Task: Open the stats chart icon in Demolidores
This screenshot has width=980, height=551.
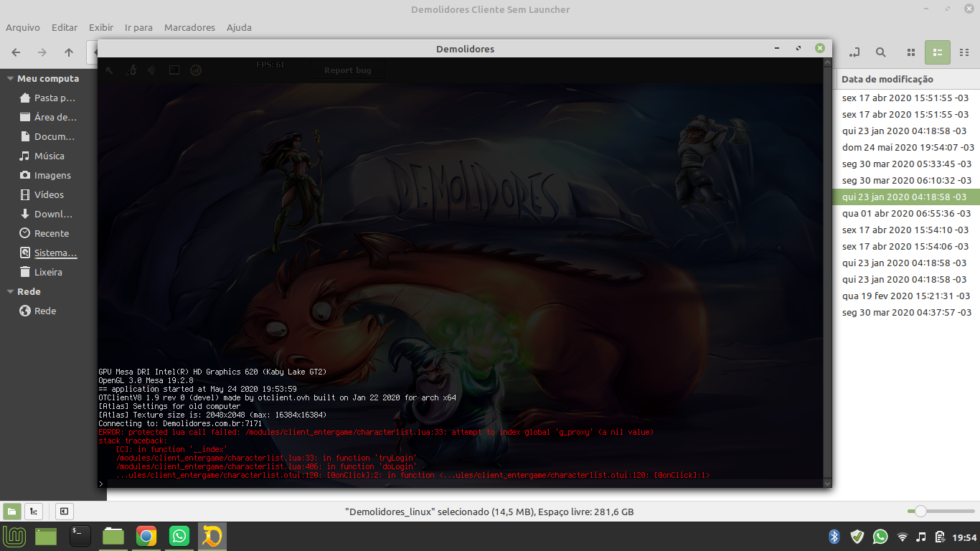Action: click(x=195, y=70)
